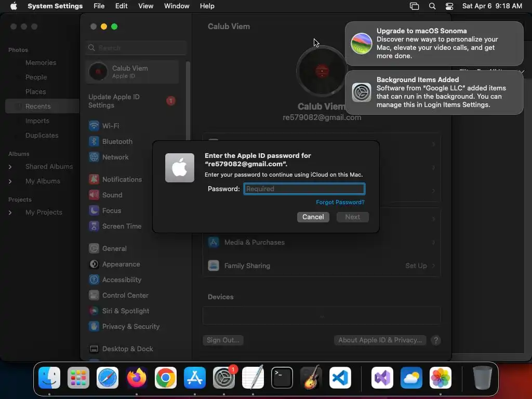532x399 pixels.
Task: Expand My Albums in Photos sidebar
Action: (x=10, y=181)
